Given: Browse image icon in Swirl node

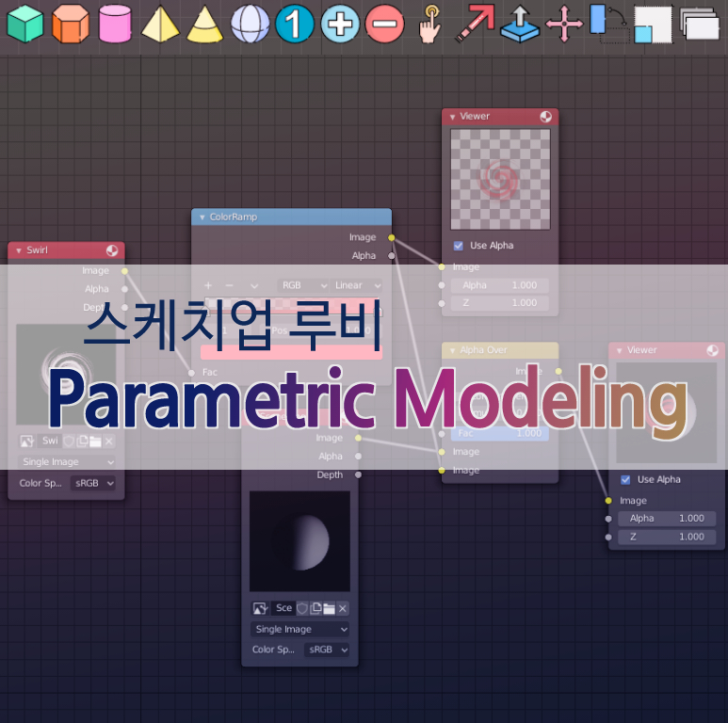Looking at the screenshot, I should tap(27, 441).
